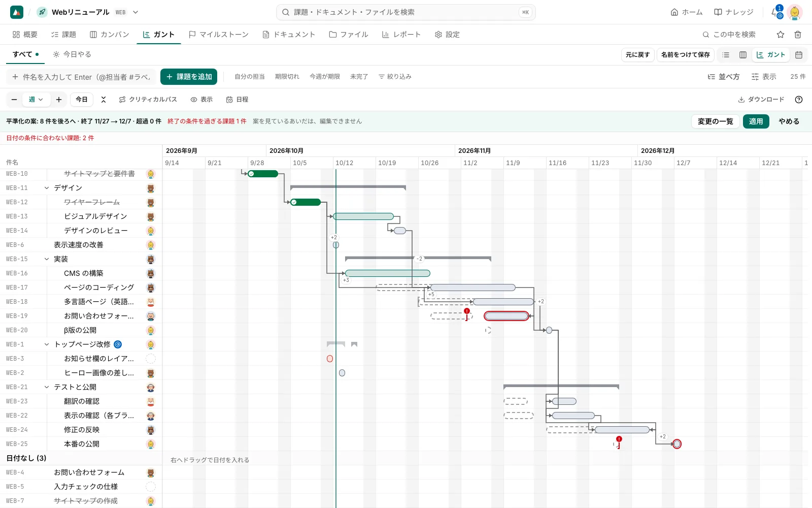The width and height of the screenshot is (812, 508).
Task: Click the ビジュアルデザイン green task bar
Action: tap(363, 216)
